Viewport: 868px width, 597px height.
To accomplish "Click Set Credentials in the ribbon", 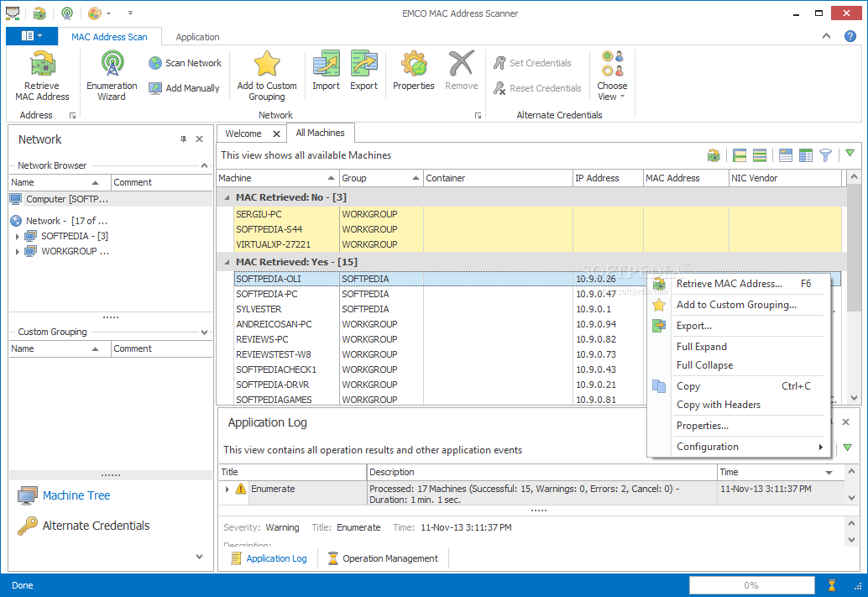I will (x=532, y=63).
